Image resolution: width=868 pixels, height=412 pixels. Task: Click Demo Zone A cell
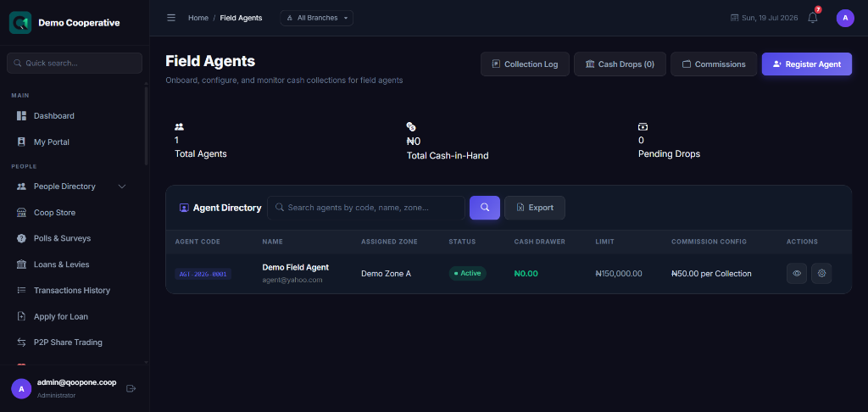(x=386, y=274)
